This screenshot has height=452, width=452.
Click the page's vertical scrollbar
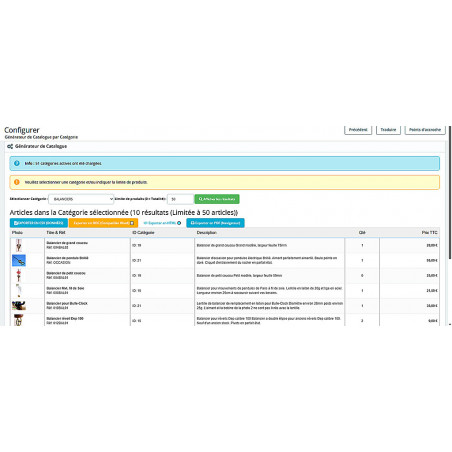pos(450,192)
